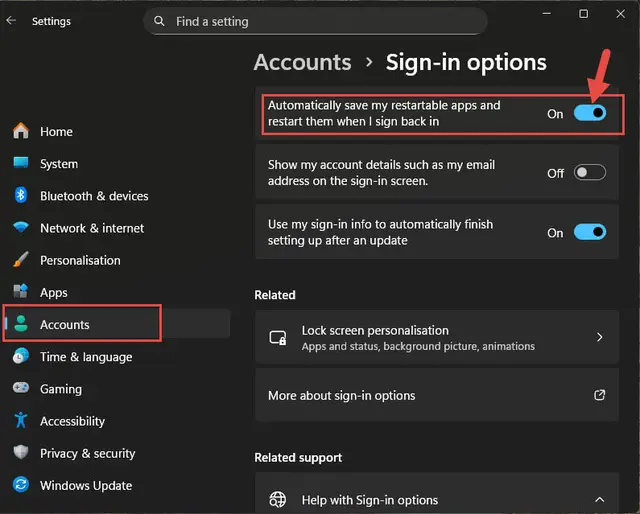Viewport: 640px width, 514px height.
Task: Click the search magnifier icon
Action: coord(159,21)
